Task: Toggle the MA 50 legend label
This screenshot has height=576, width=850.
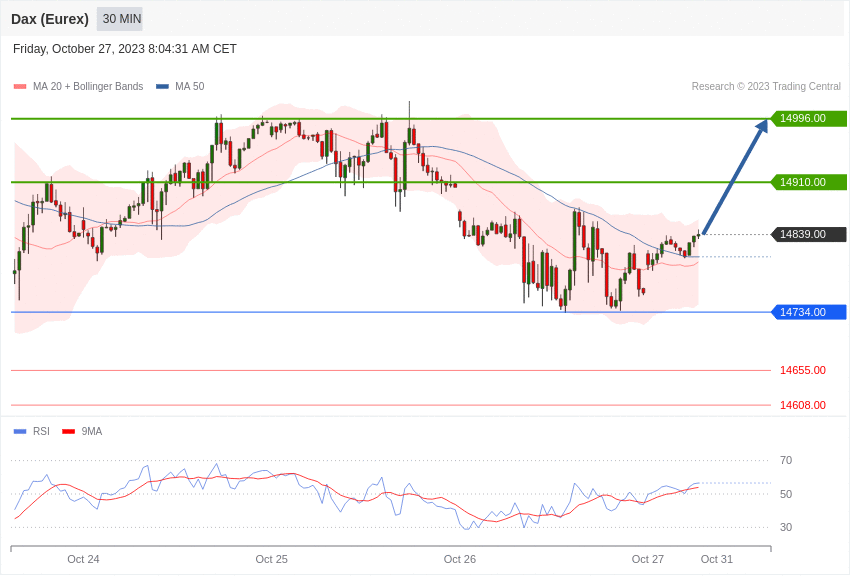Action: pos(190,87)
